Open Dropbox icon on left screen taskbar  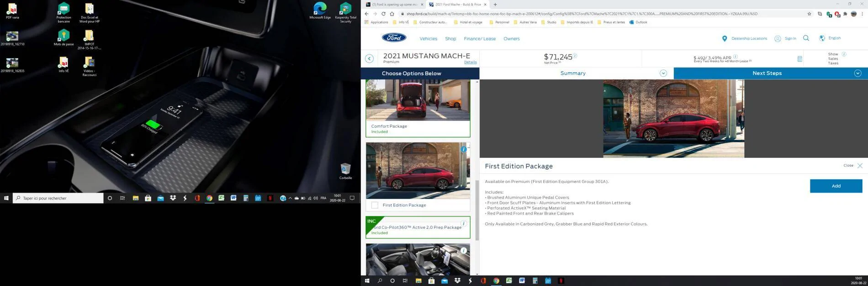pos(173,198)
